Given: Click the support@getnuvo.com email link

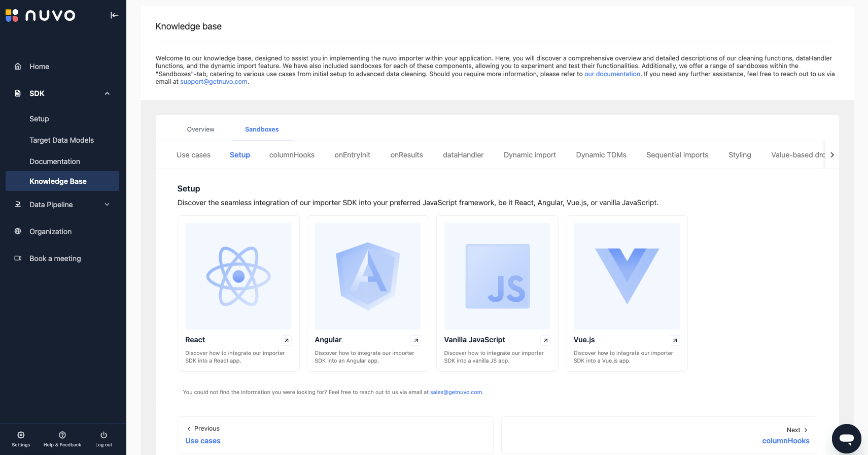Looking at the screenshot, I should [x=214, y=82].
